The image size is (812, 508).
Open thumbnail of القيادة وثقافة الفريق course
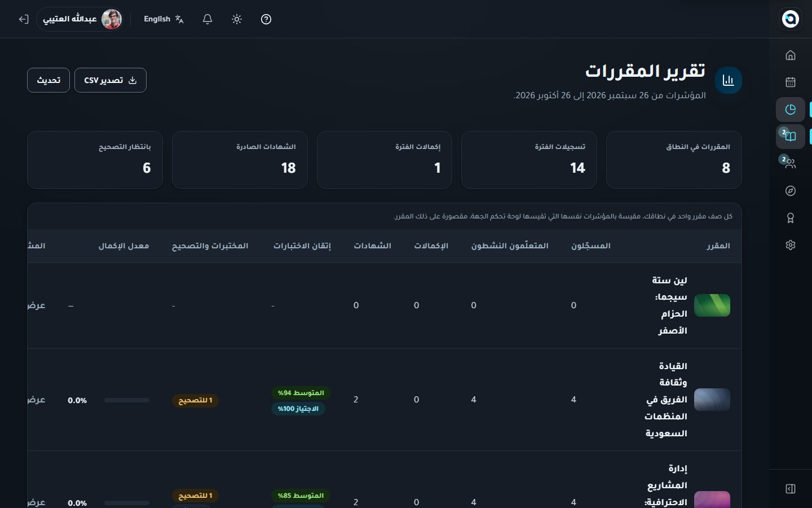click(712, 400)
